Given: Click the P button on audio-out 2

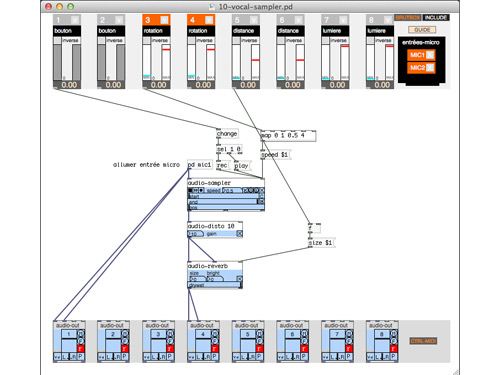Looking at the screenshot, I should pyautogui.click(x=125, y=357).
